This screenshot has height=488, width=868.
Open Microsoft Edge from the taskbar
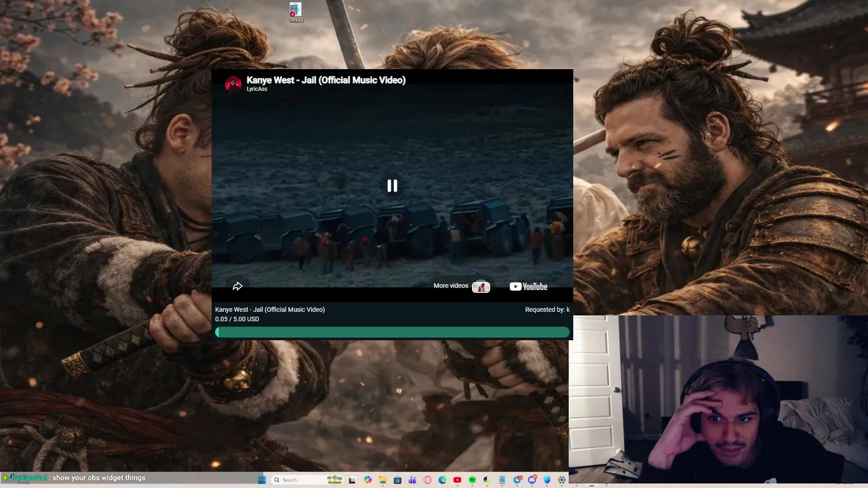pos(442,480)
